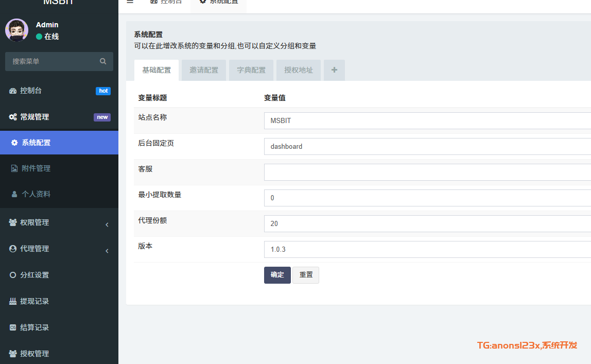Click the hamburger menu toggle icon

coord(130,2)
